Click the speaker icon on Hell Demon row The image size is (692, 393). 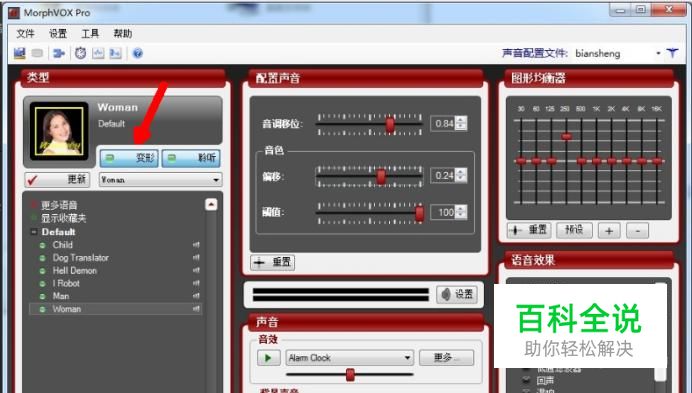196,270
